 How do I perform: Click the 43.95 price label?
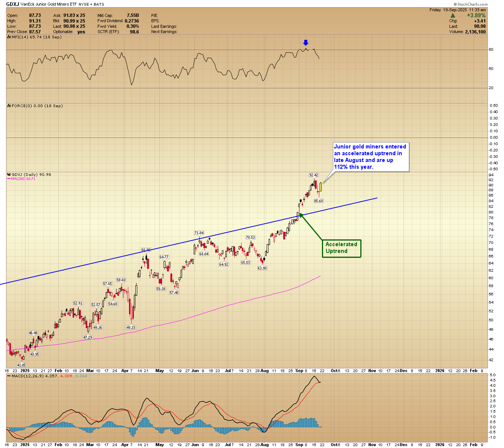point(35,354)
